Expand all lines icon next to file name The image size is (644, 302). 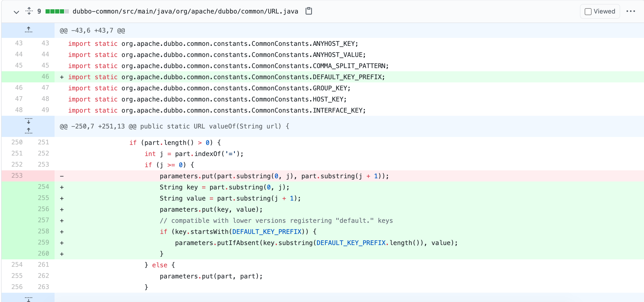pos(29,11)
